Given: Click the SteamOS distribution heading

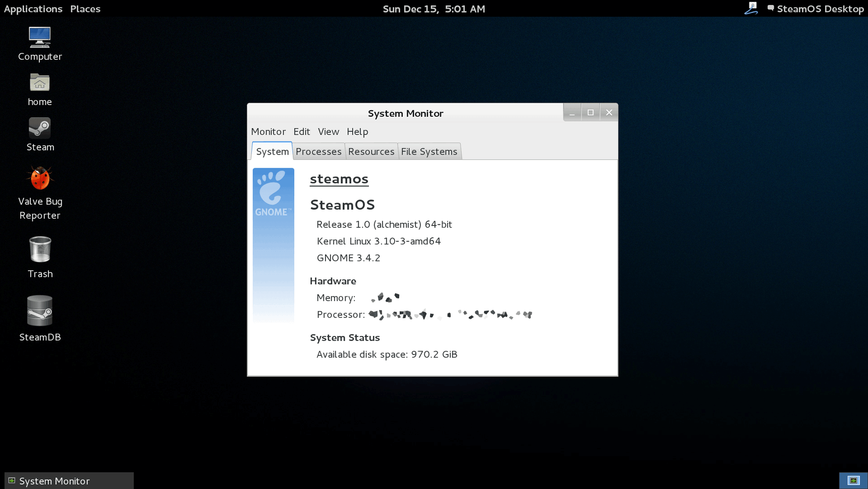Looking at the screenshot, I should pos(343,205).
